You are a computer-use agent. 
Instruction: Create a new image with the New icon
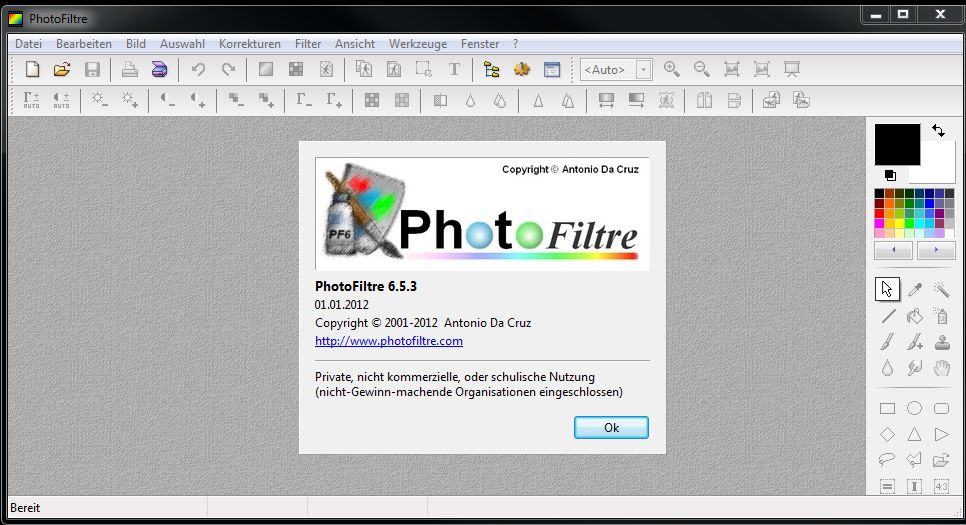32,70
